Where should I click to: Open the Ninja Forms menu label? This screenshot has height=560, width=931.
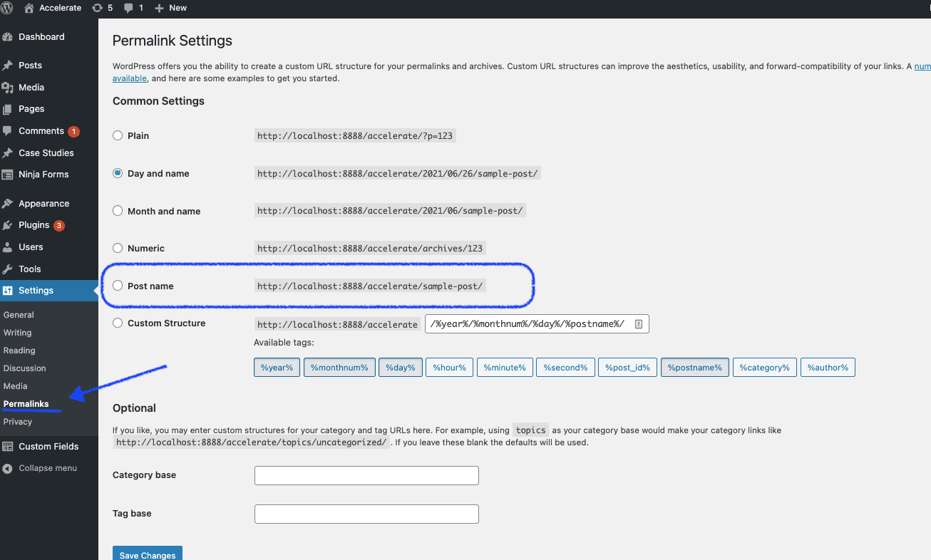click(43, 175)
